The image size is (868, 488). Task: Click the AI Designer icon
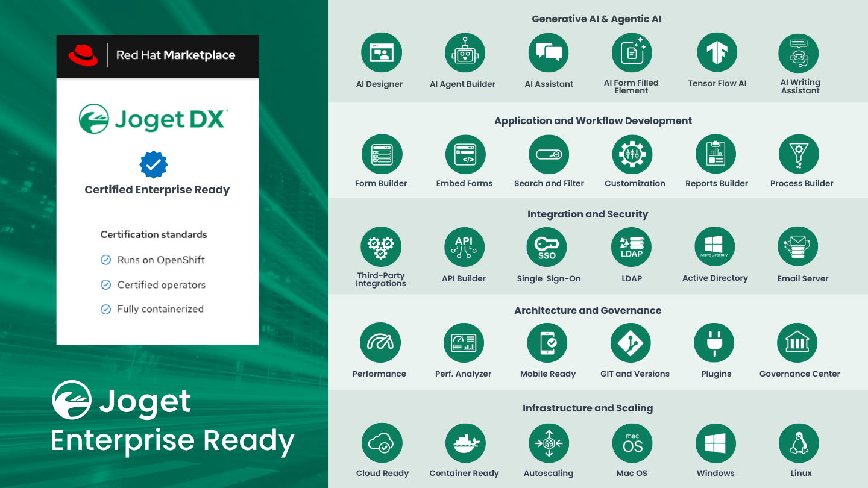pyautogui.click(x=381, y=52)
